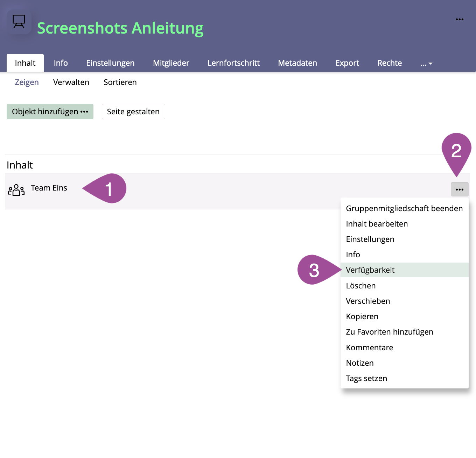Go to the Lernfortschritt tab
Viewport: 476px width, 458px height.
(x=233, y=63)
